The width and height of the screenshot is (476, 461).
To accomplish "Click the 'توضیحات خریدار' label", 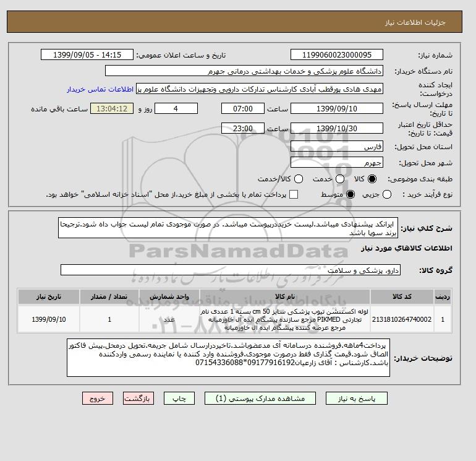I will pyautogui.click(x=423, y=358).
